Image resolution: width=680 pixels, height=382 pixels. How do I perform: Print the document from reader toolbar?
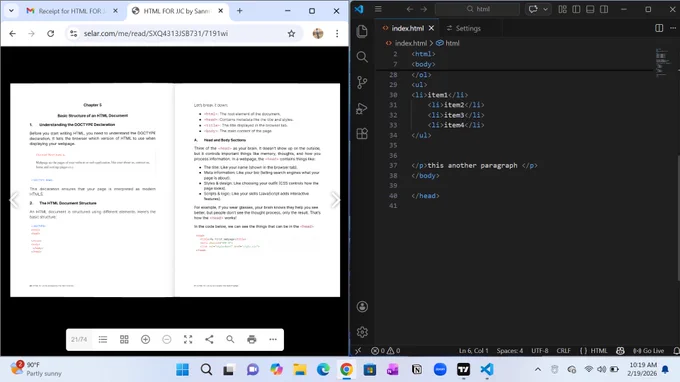tap(252, 340)
